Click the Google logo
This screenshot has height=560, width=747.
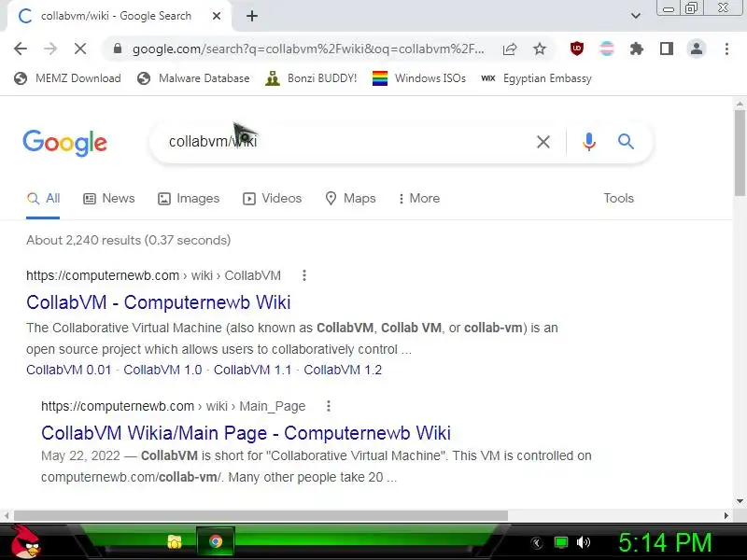click(x=64, y=143)
